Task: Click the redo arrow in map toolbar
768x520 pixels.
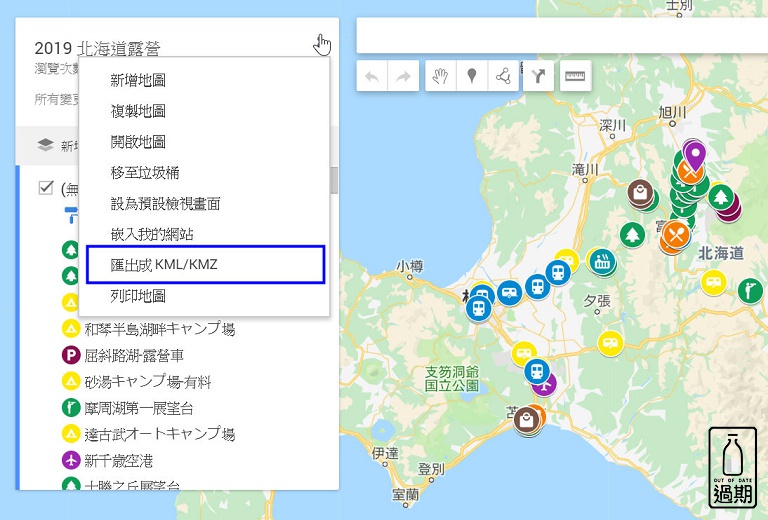Action: click(403, 76)
